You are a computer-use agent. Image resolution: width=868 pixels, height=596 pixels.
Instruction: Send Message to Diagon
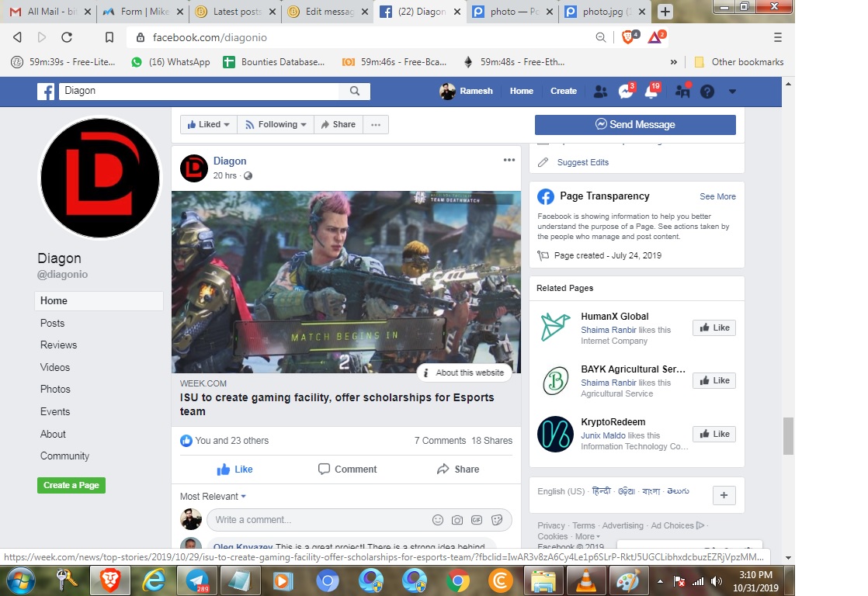click(635, 124)
